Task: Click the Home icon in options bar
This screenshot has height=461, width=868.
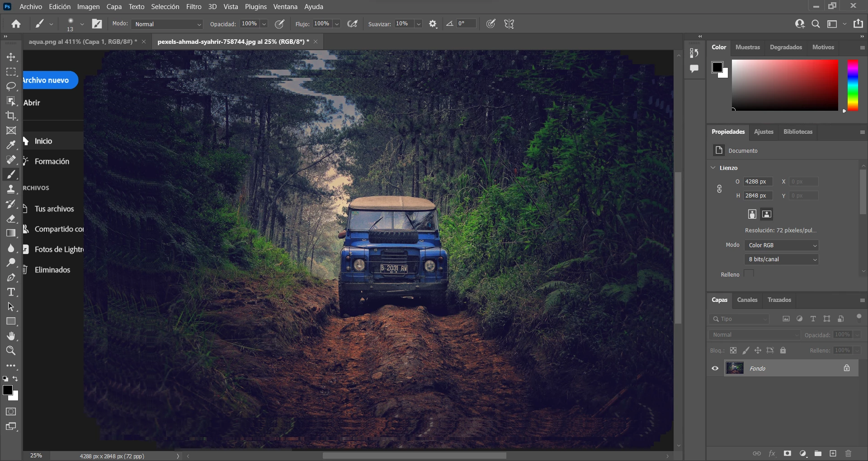Action: (x=16, y=24)
